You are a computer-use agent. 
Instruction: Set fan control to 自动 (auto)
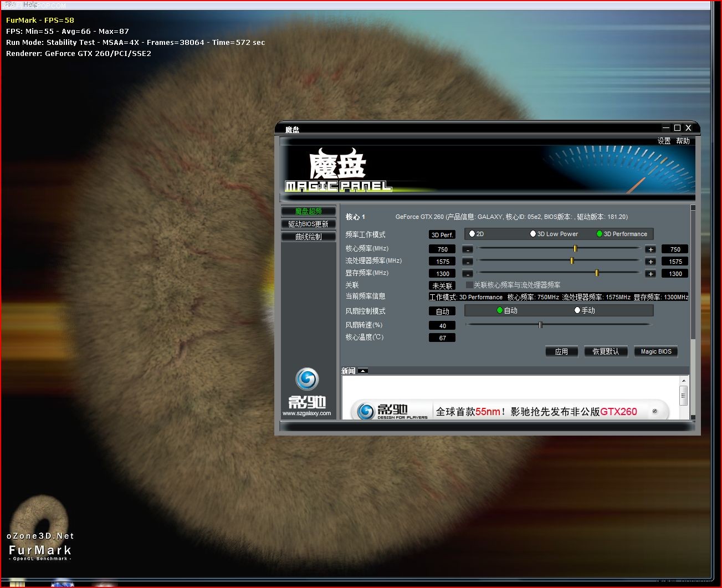coord(507,310)
